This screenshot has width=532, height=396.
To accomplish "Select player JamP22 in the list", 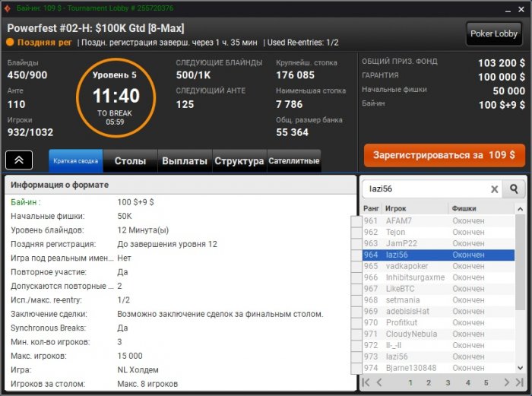I will (438, 243).
